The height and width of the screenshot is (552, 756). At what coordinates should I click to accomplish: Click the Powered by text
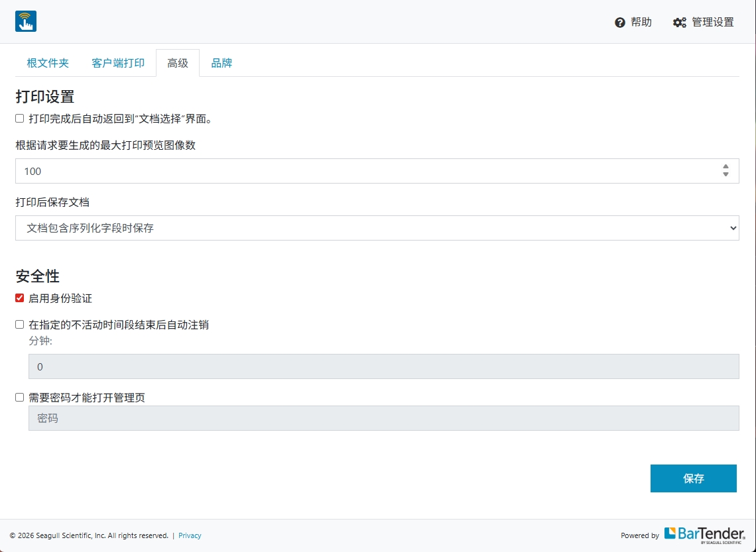click(640, 535)
